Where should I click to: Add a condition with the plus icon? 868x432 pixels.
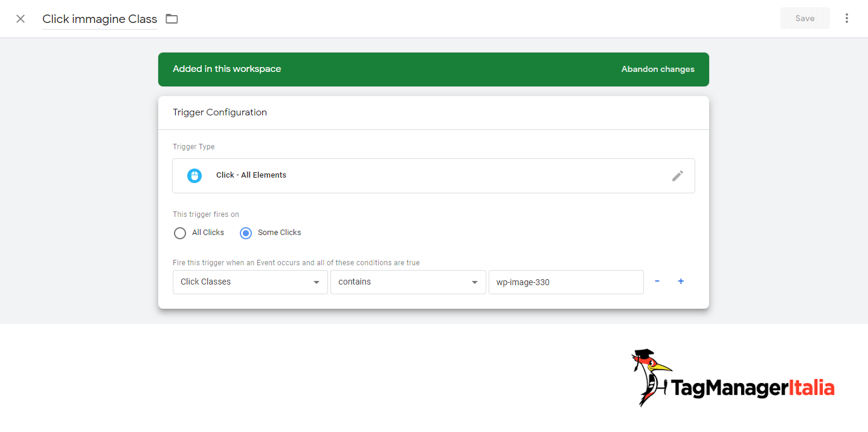[x=681, y=281]
